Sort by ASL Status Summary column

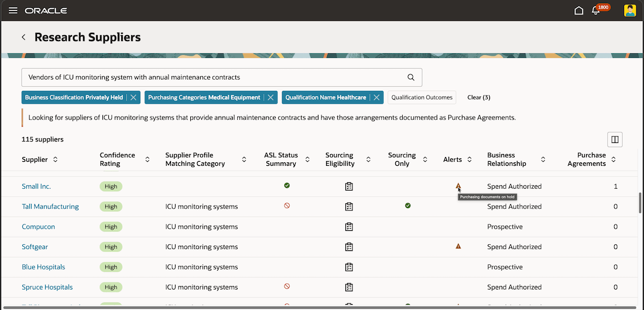pyautogui.click(x=307, y=159)
